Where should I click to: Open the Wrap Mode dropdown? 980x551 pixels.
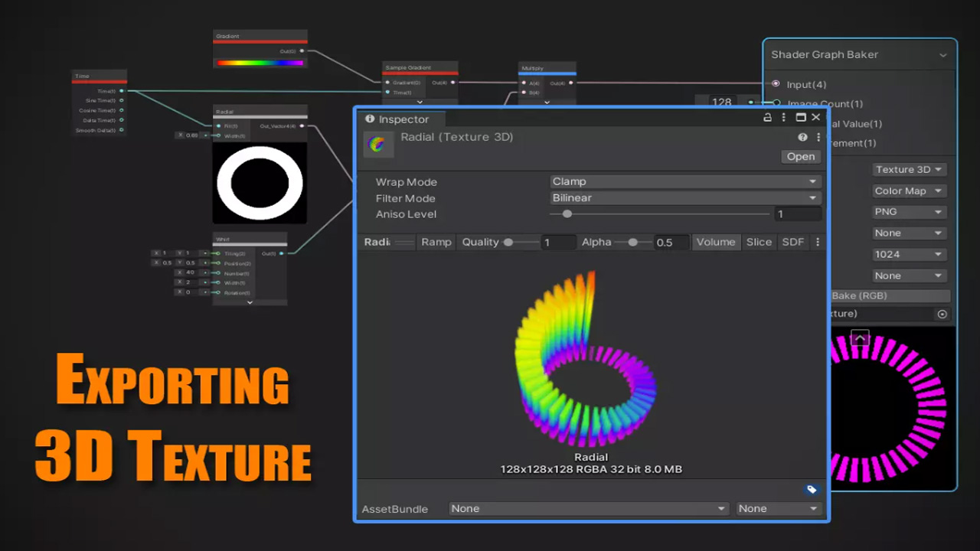685,182
